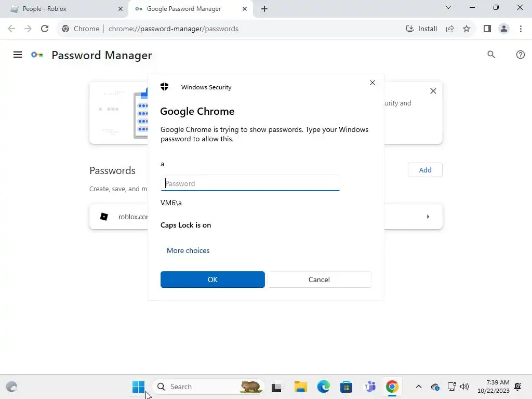This screenshot has height=399, width=532.
Task: Click the Password Manager key logo
Action: (x=37, y=55)
